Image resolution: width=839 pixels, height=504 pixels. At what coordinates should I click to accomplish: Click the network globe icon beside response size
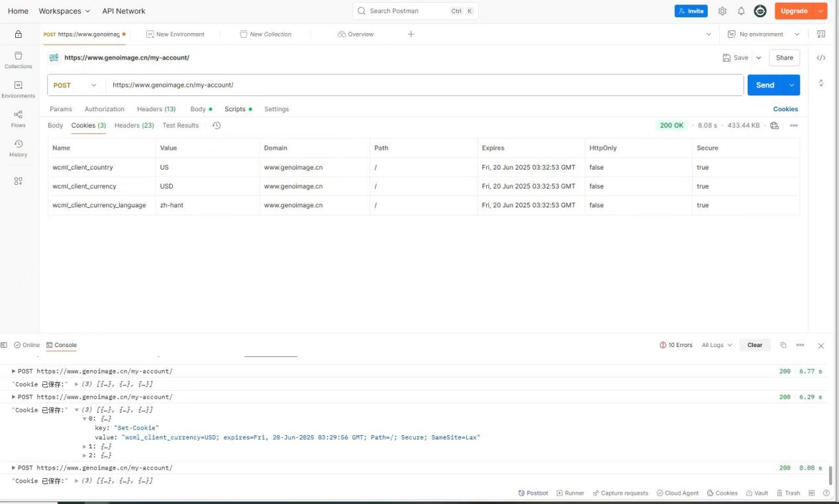pyautogui.click(x=775, y=125)
